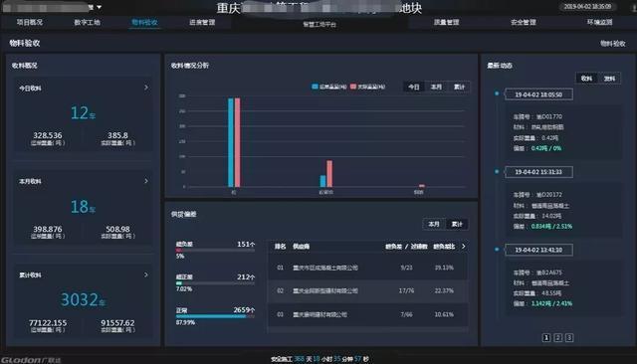
Task: Toggle the red legend series in chart
Action: tap(367, 87)
